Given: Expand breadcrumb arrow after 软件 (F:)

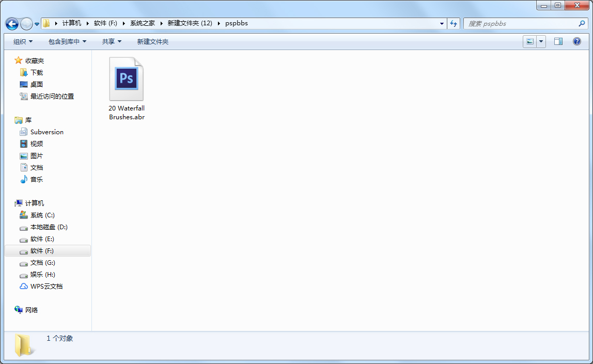Looking at the screenshot, I should [x=123, y=23].
